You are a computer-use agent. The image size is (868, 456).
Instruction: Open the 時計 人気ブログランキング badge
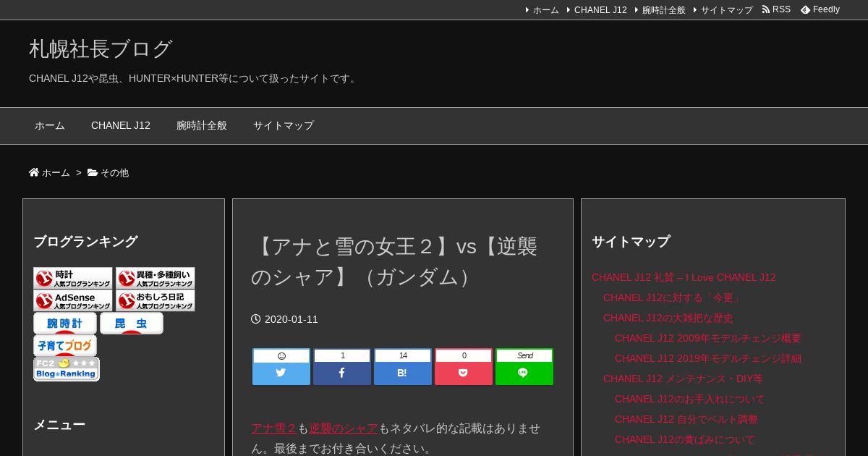coord(73,279)
